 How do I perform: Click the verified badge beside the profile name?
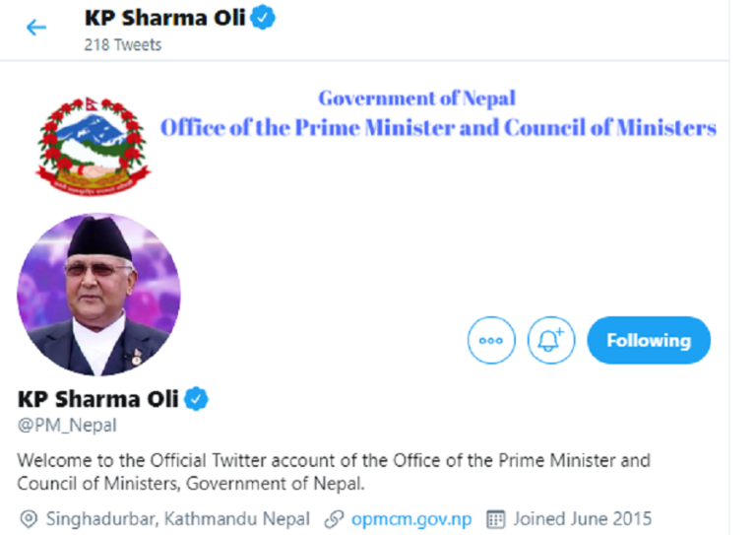pos(197,399)
